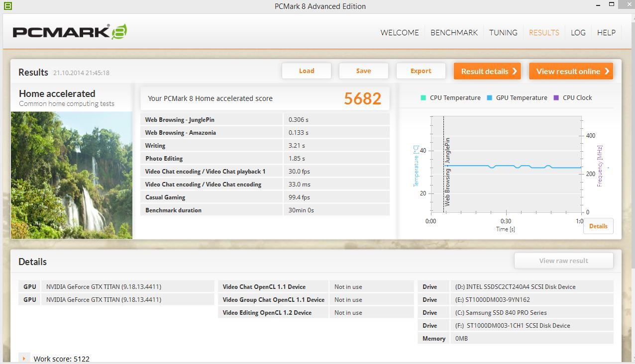
Task: Click the PCMark 8 logo
Action: 70,32
